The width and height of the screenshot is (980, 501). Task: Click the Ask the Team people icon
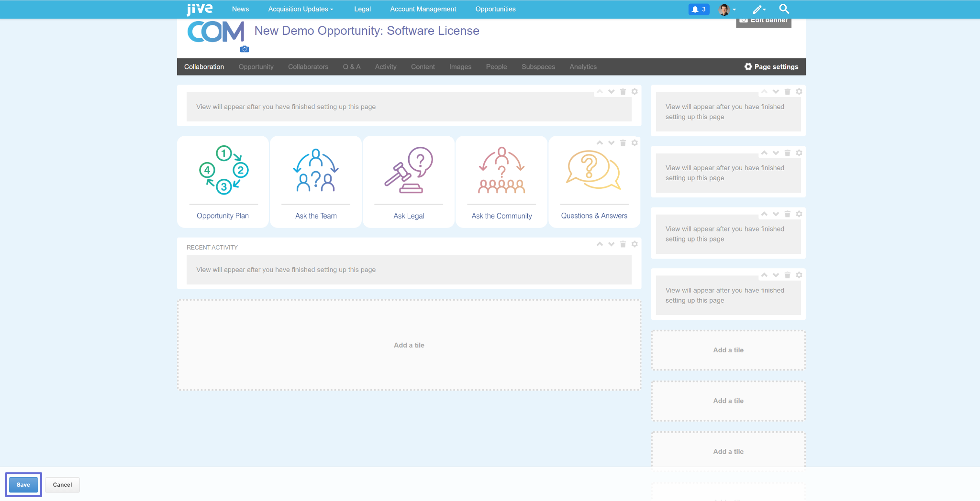click(x=316, y=170)
